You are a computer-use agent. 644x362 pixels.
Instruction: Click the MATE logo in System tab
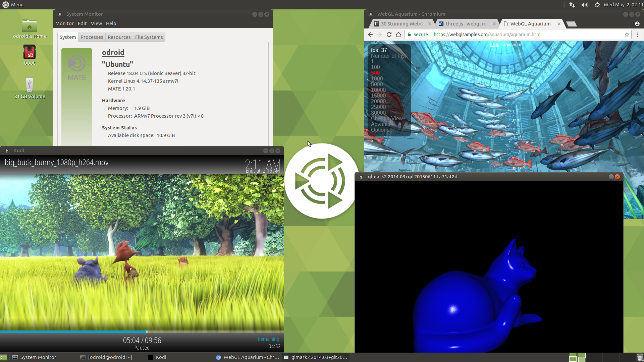click(x=77, y=68)
